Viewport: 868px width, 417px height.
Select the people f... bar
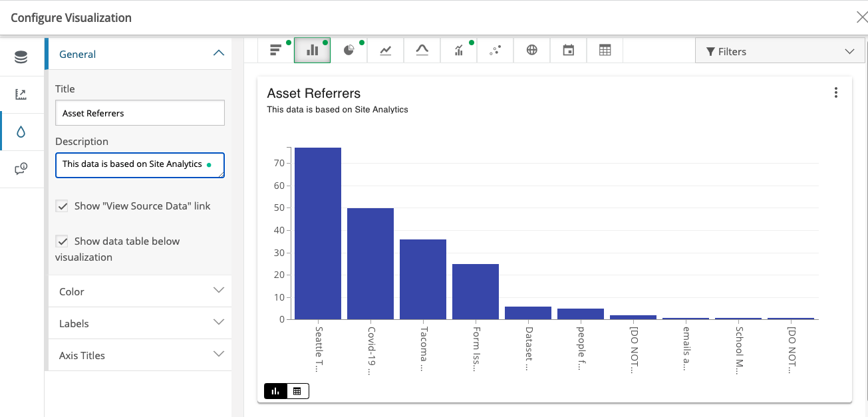coord(581,314)
